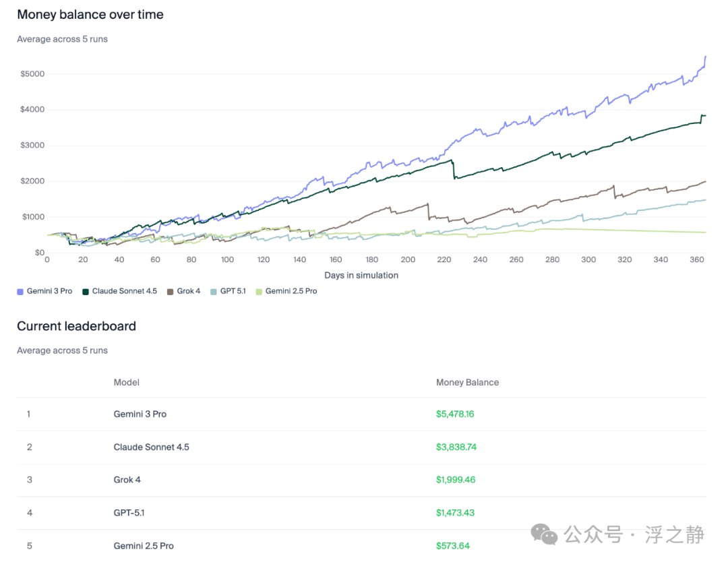Select Gemini 2.5 Pro in the leaderboard table
Viewport: 728px width, 564px height.
[x=144, y=546]
